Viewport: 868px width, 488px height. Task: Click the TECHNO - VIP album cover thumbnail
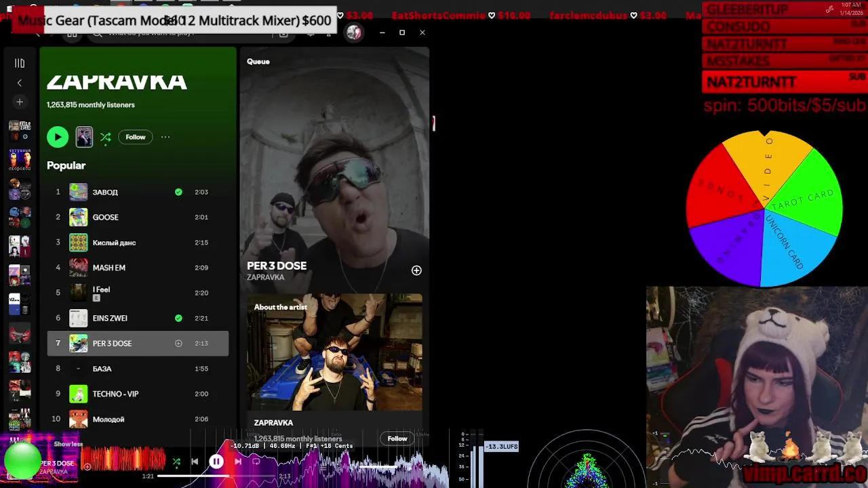[79, 394]
